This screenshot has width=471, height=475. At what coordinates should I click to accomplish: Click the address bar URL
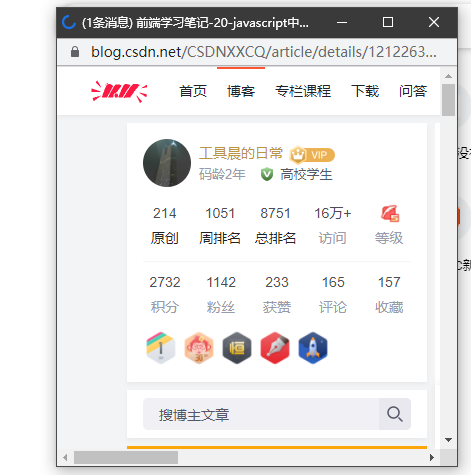coord(264,52)
